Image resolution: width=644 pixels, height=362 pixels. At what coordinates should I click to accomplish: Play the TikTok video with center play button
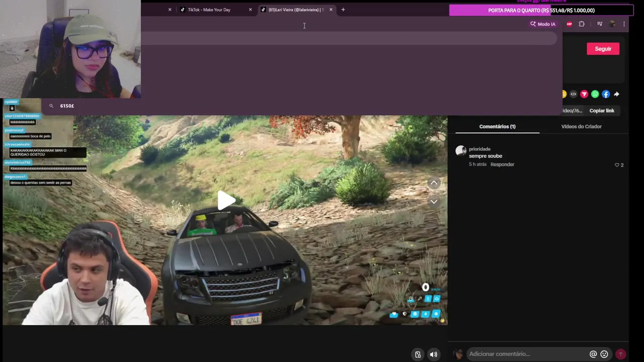coord(226,201)
